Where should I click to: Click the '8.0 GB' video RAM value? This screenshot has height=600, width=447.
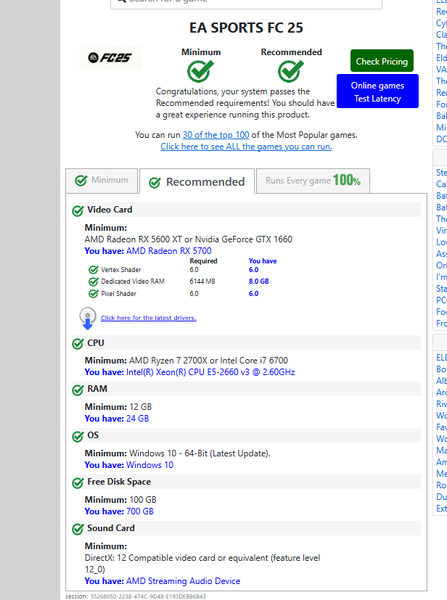(259, 281)
